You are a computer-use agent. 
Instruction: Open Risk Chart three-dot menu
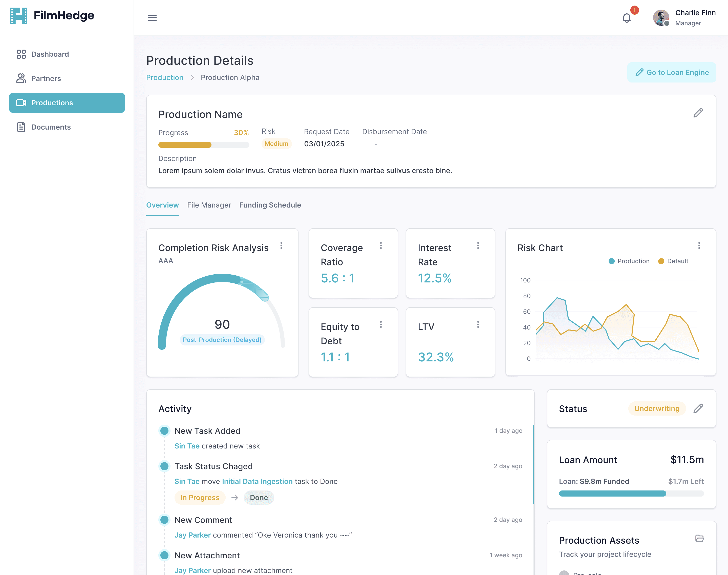pos(699,246)
